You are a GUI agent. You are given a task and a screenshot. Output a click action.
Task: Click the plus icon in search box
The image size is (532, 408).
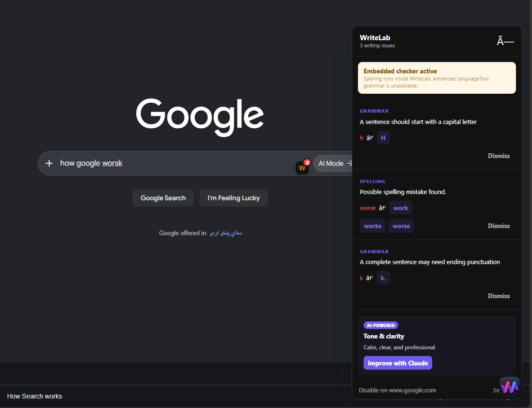coord(49,163)
